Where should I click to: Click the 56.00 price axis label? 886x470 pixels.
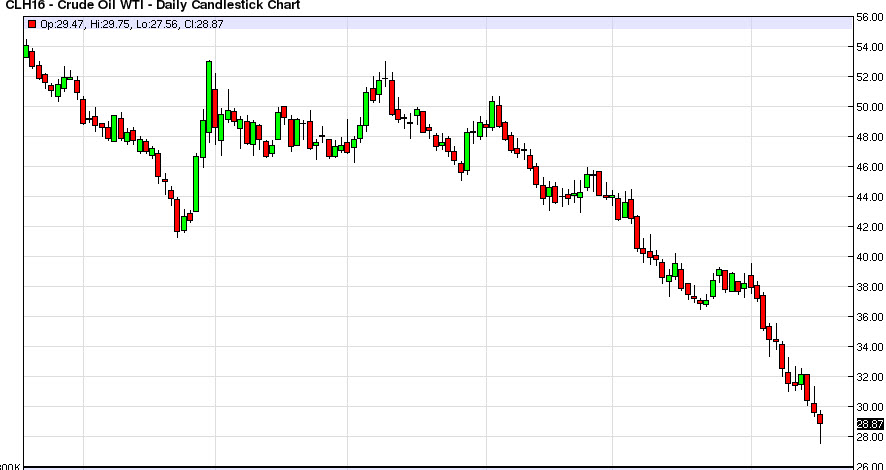click(x=870, y=17)
